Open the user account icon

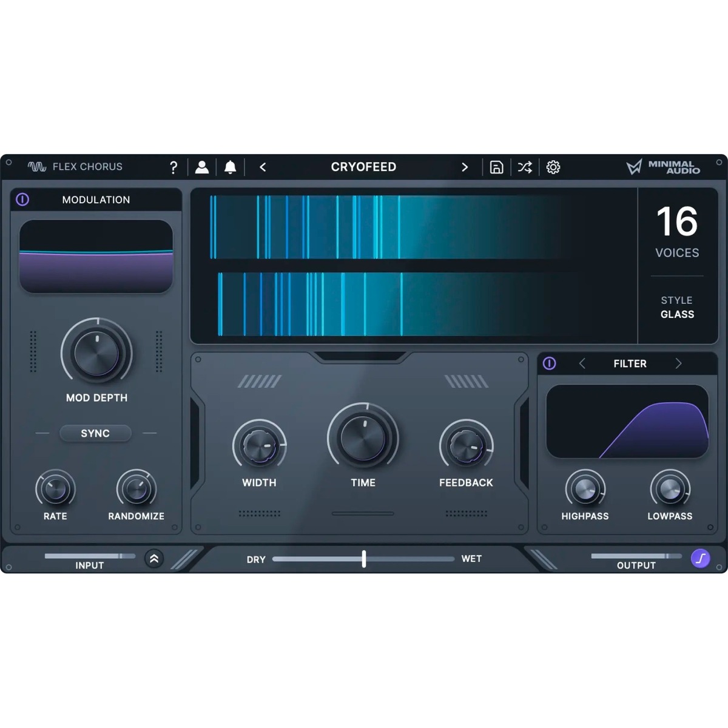(x=202, y=167)
